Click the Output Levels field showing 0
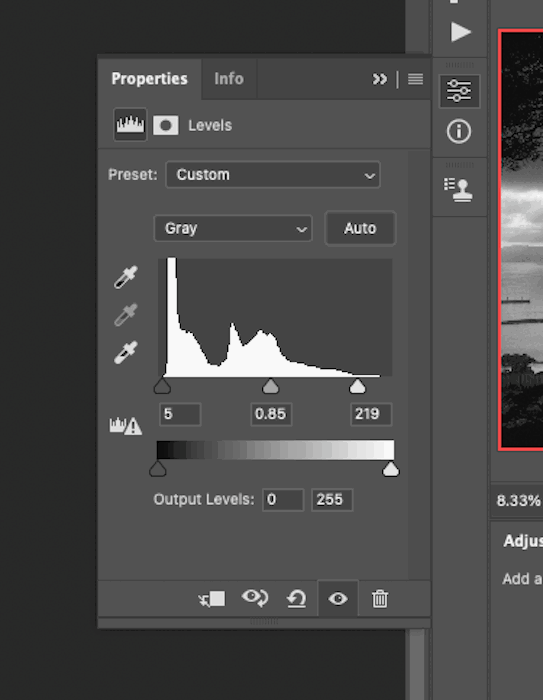Viewport: 543px width, 700px height. [283, 500]
